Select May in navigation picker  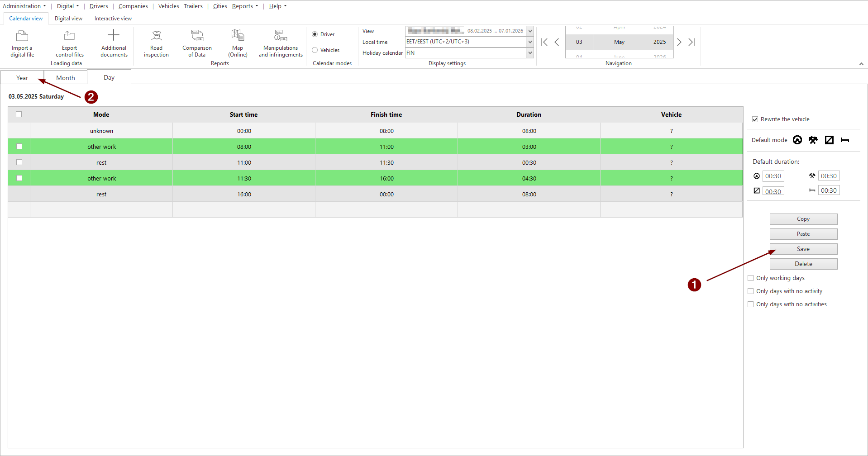coord(619,42)
